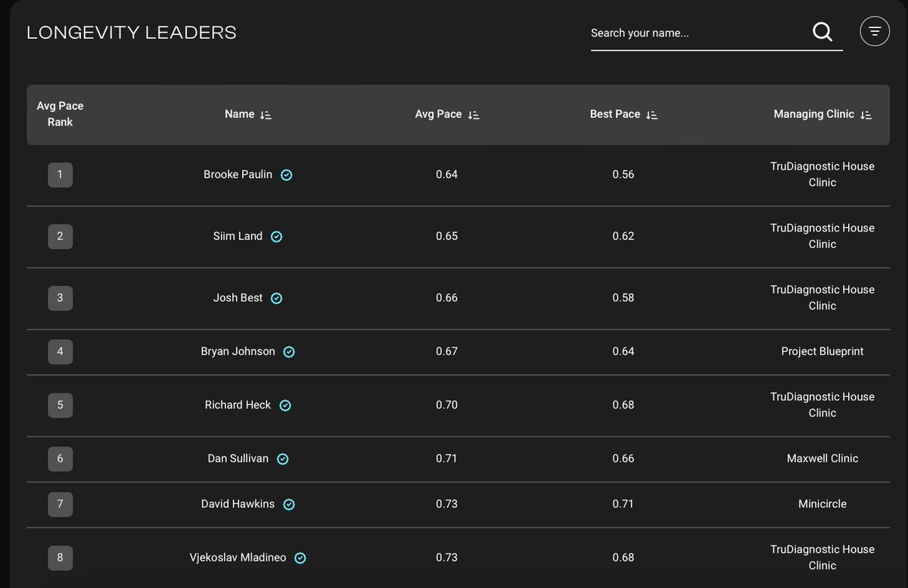
Task: Click verified badge next to Bryan Johnson
Action: click(289, 352)
